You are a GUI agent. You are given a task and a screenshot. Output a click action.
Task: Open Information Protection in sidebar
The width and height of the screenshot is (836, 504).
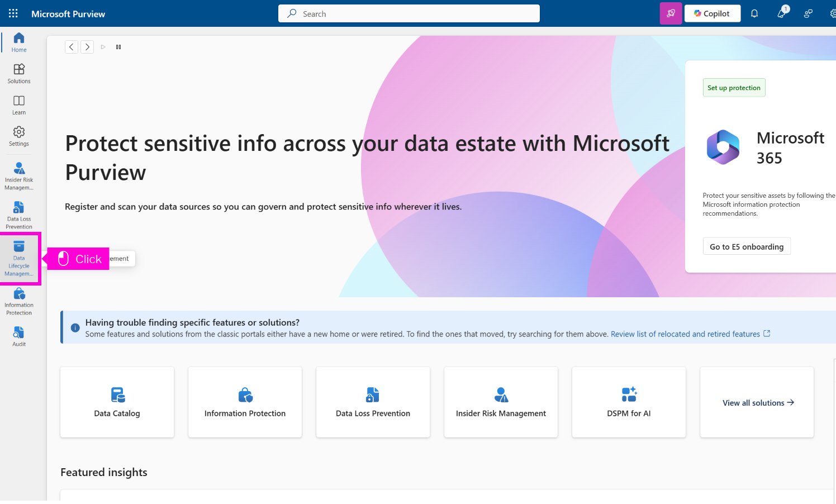(x=19, y=301)
